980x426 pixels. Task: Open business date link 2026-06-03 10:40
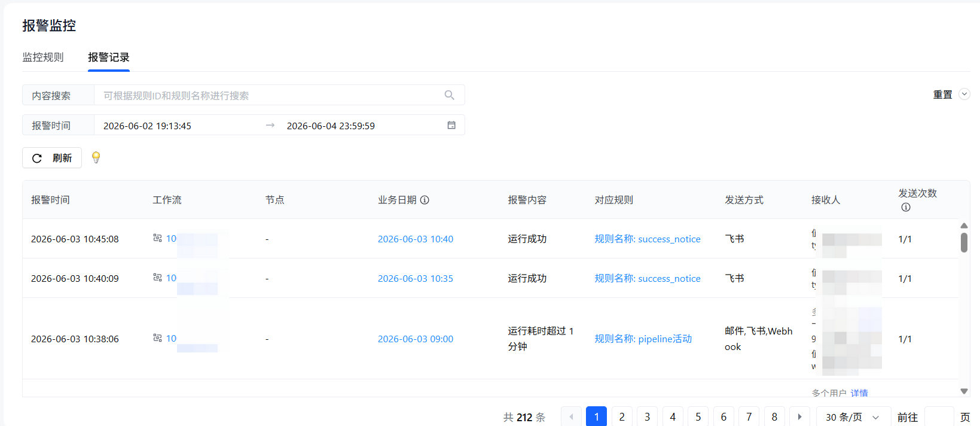pyautogui.click(x=416, y=239)
